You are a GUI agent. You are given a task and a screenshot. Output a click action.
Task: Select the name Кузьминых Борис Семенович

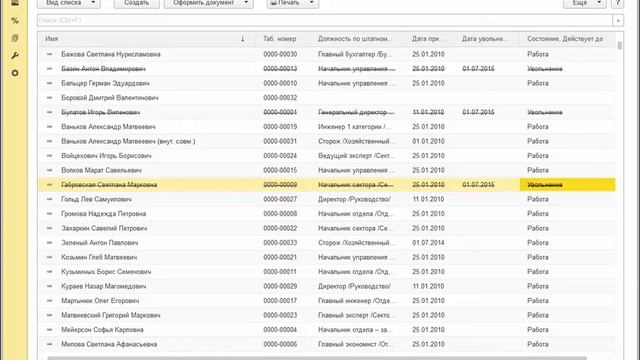coord(106,271)
